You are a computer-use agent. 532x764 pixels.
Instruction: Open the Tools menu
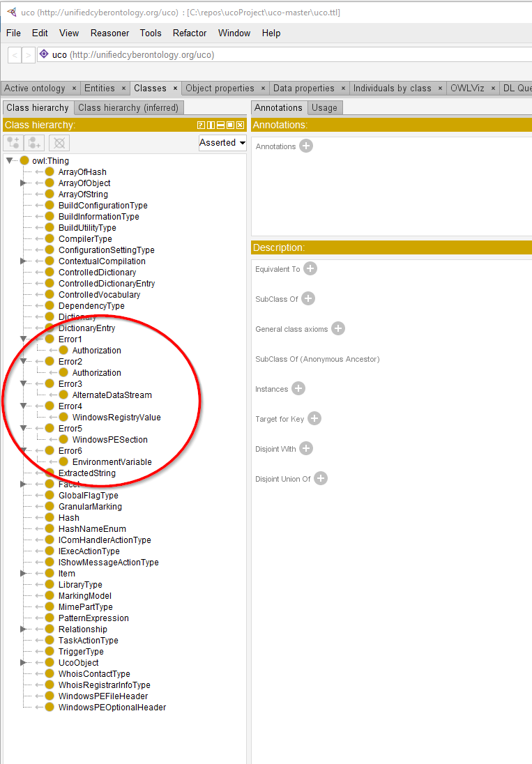click(x=151, y=33)
